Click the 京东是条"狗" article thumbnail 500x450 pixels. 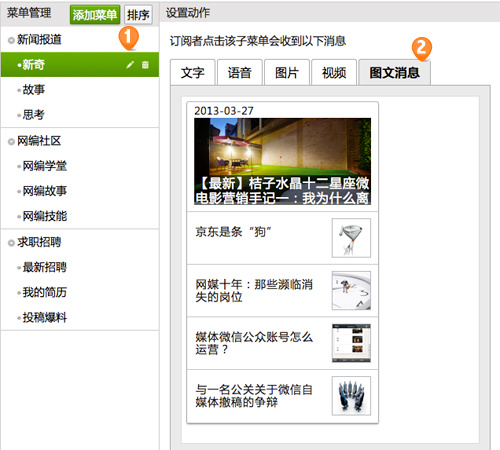pyautogui.click(x=351, y=238)
